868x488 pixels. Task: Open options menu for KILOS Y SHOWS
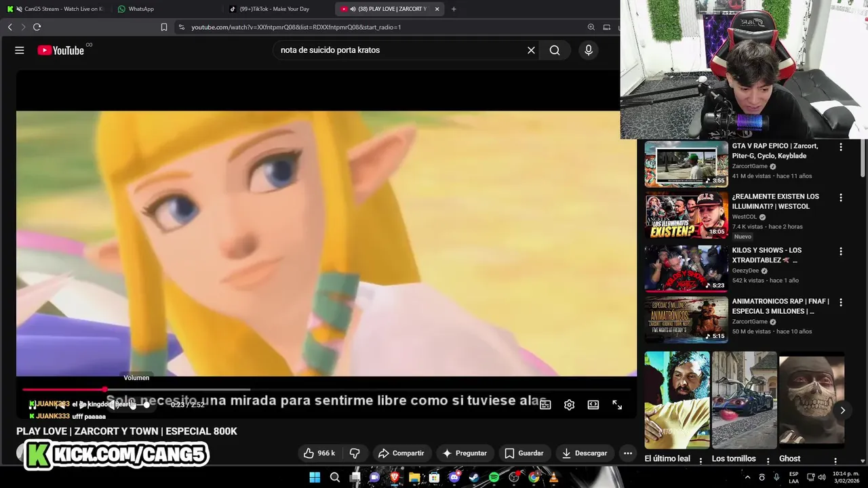(841, 251)
